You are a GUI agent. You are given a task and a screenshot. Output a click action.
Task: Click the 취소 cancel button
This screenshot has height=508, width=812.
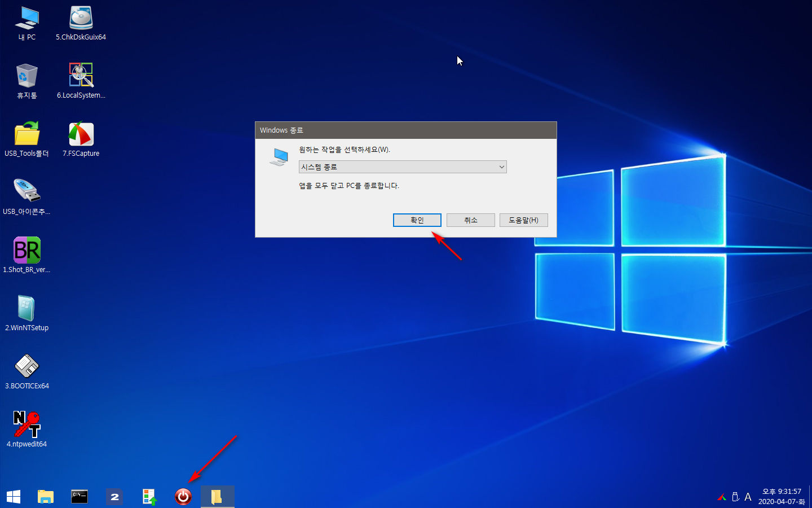point(471,220)
